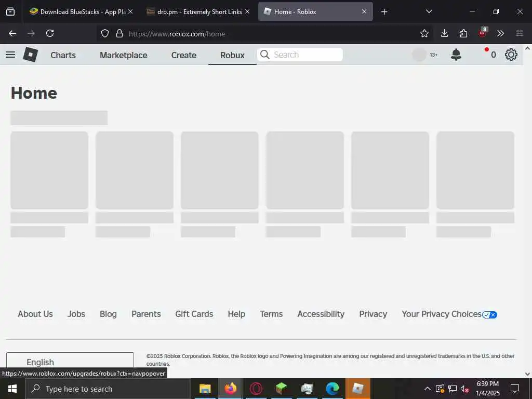Click the muted volume tray icon
This screenshot has height=399, width=532.
[465, 389]
